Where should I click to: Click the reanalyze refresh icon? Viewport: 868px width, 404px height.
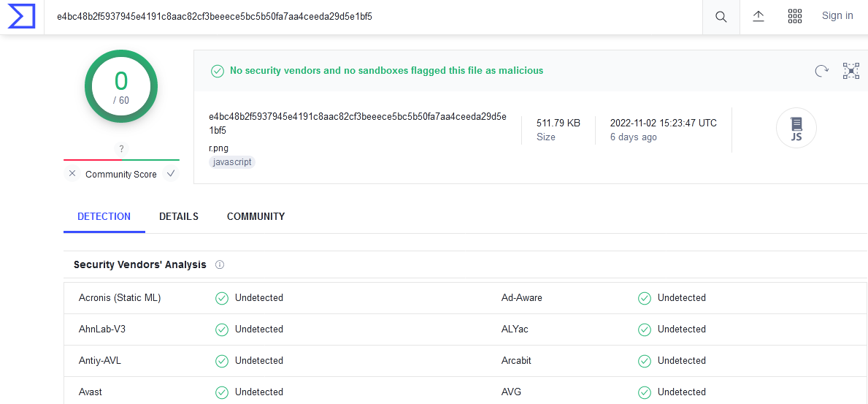coord(821,70)
